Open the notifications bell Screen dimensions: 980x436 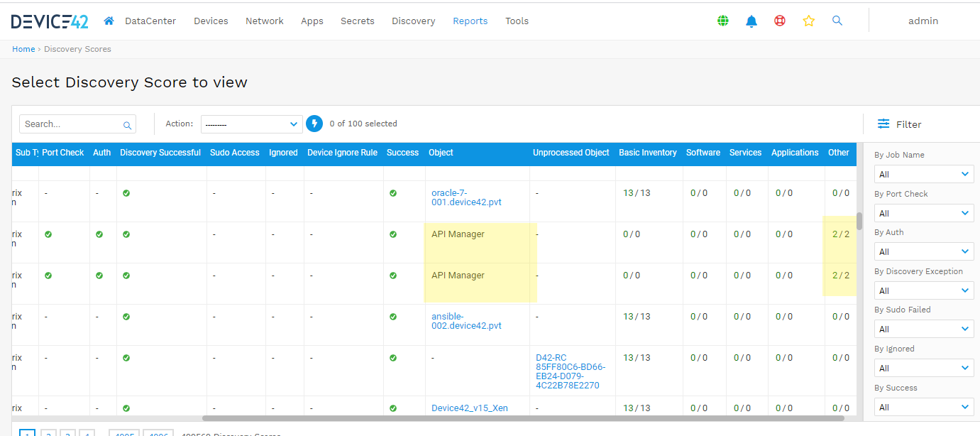751,21
